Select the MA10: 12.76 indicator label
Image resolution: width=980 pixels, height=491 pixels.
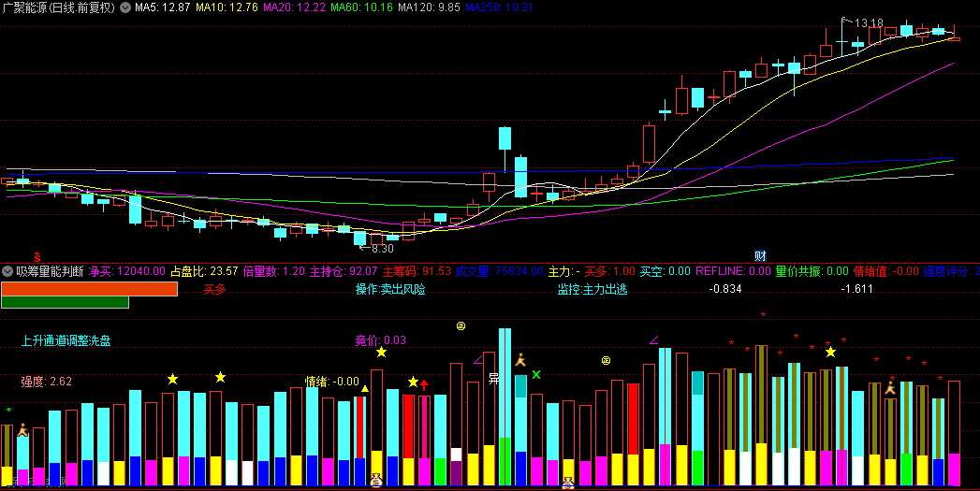click(x=227, y=7)
